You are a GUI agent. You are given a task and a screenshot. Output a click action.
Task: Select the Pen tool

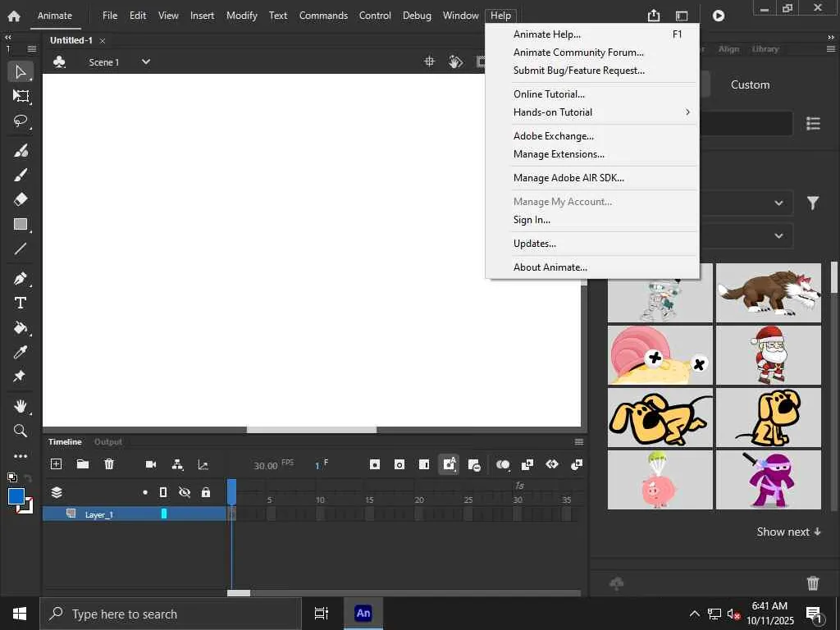click(21, 279)
